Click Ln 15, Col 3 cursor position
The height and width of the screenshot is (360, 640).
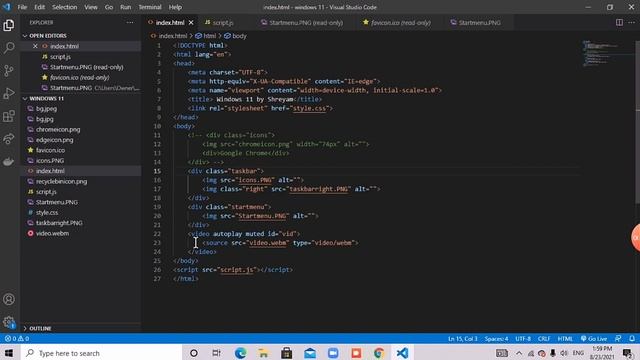(462, 339)
